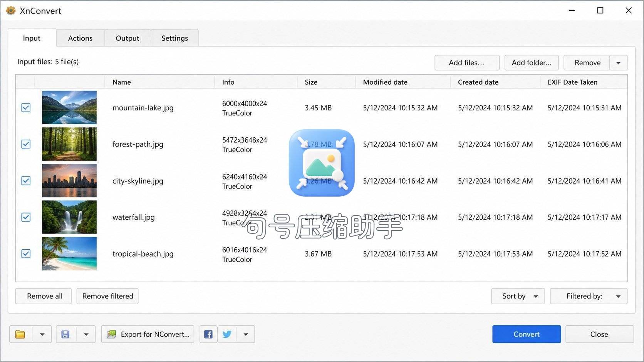644x362 pixels.
Task: Select the waterfall thumbnail
Action: point(69,217)
